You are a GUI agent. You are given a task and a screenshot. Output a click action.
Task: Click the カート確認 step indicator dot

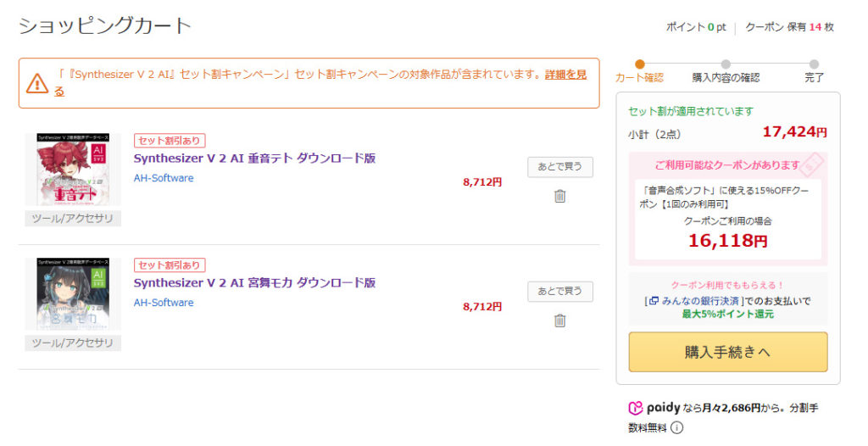click(640, 64)
